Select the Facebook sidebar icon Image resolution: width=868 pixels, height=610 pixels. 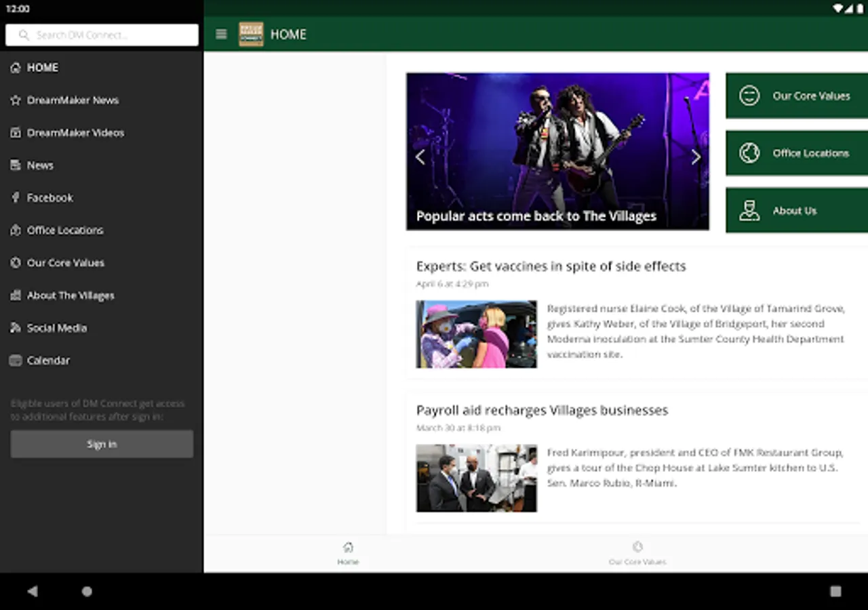tap(16, 198)
